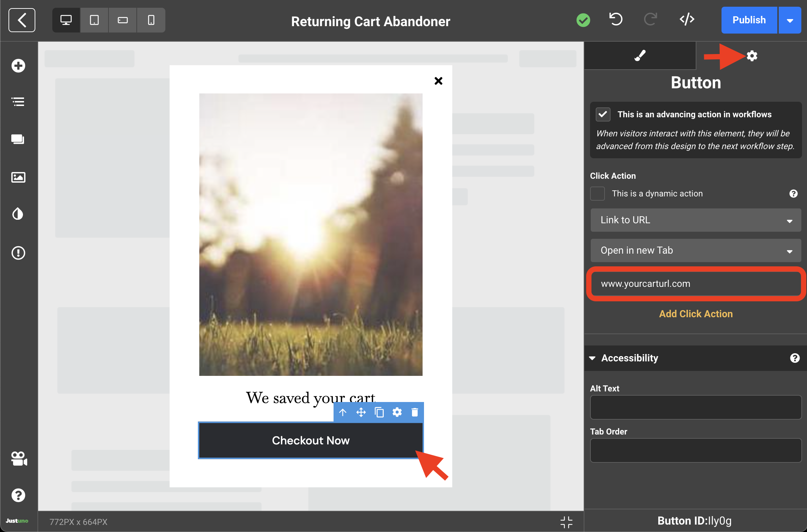Screen dimensions: 807x532
Task: Click the video camera tutorial icon
Action: [18, 459]
